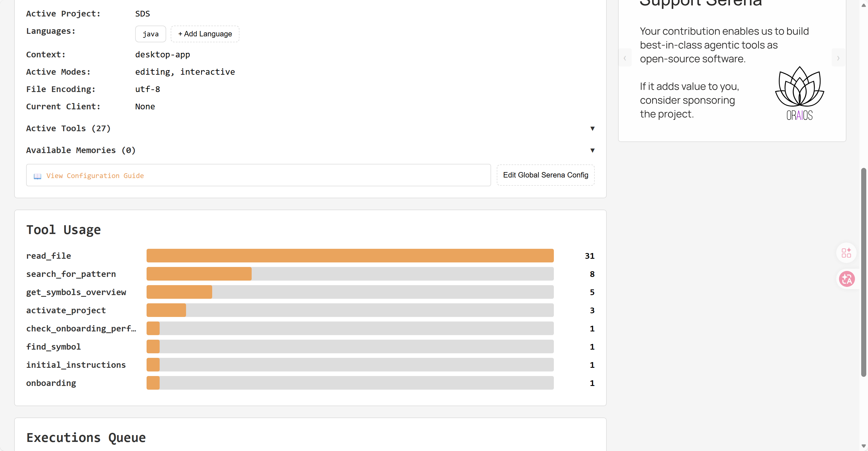Image resolution: width=868 pixels, height=451 pixels.
Task: Go to previous slide in Support Serena carousel
Action: 625,58
